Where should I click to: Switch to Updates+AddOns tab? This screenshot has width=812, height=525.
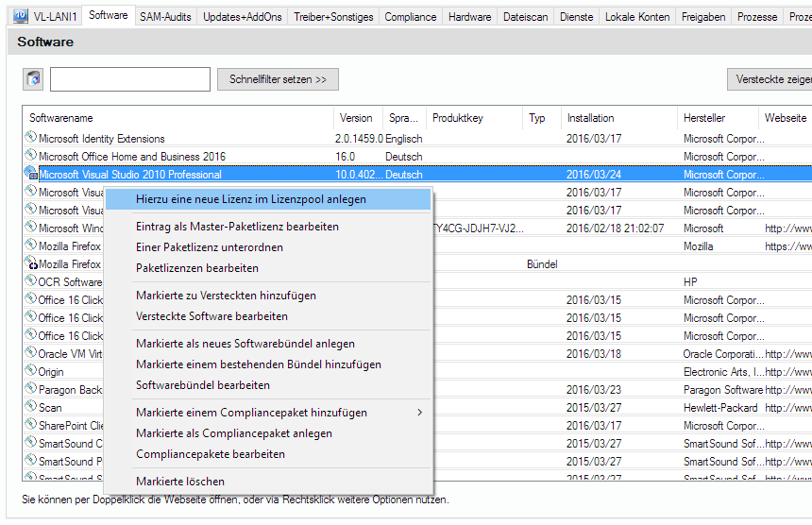coord(243,17)
